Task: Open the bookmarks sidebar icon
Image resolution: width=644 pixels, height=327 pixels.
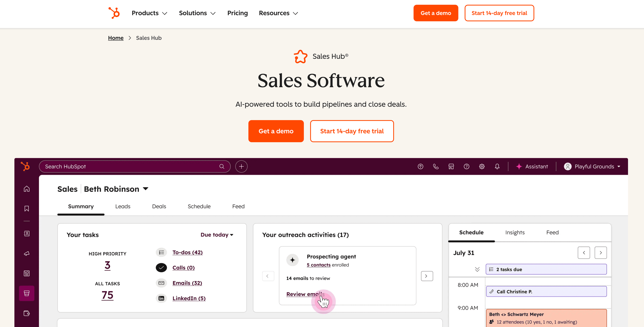Action: click(x=26, y=209)
